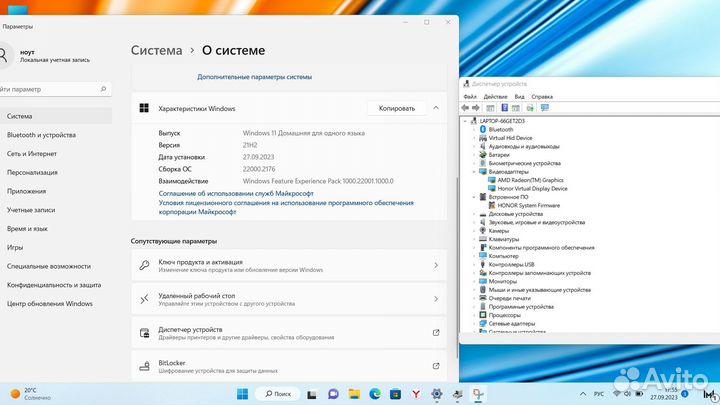Open the Действие menu in Device Manager

495,97
